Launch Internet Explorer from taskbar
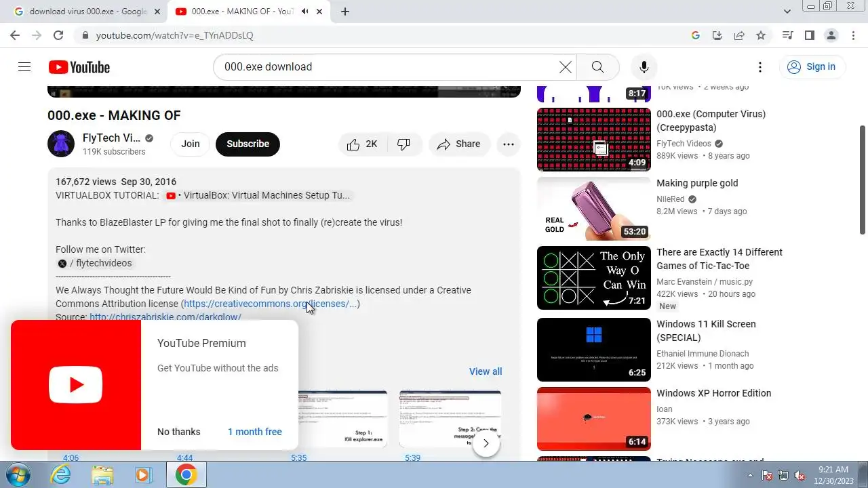The image size is (868, 488). 61,474
